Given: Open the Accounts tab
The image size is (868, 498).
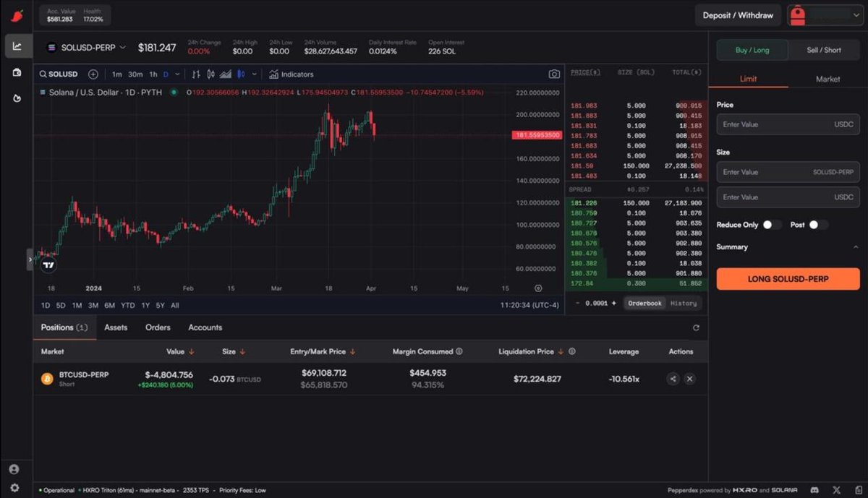Looking at the screenshot, I should pos(205,327).
